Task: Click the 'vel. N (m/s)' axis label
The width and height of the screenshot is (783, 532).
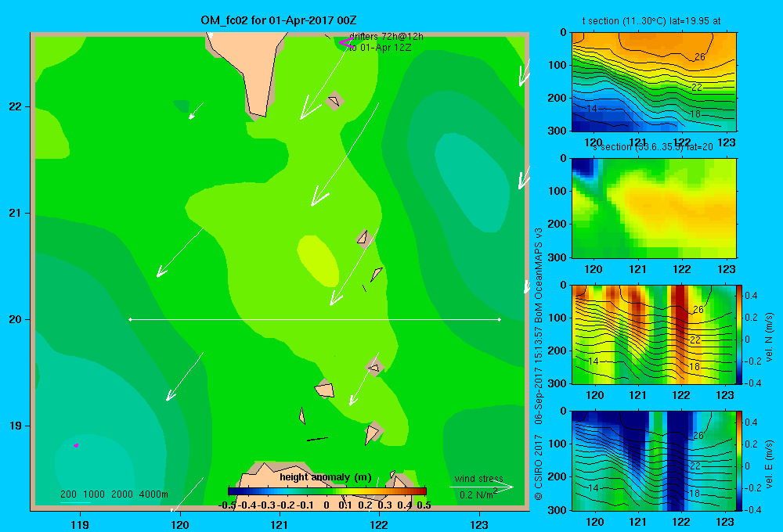Action: coord(769,337)
